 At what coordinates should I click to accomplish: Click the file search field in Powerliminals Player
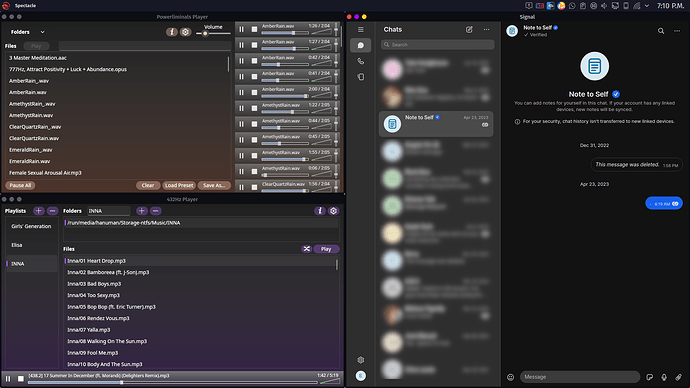(145, 46)
